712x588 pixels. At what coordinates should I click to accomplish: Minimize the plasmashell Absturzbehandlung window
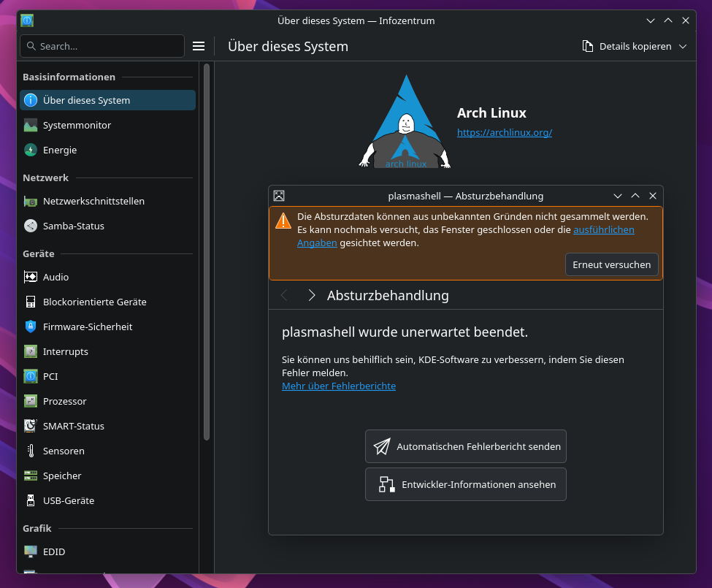(x=618, y=196)
